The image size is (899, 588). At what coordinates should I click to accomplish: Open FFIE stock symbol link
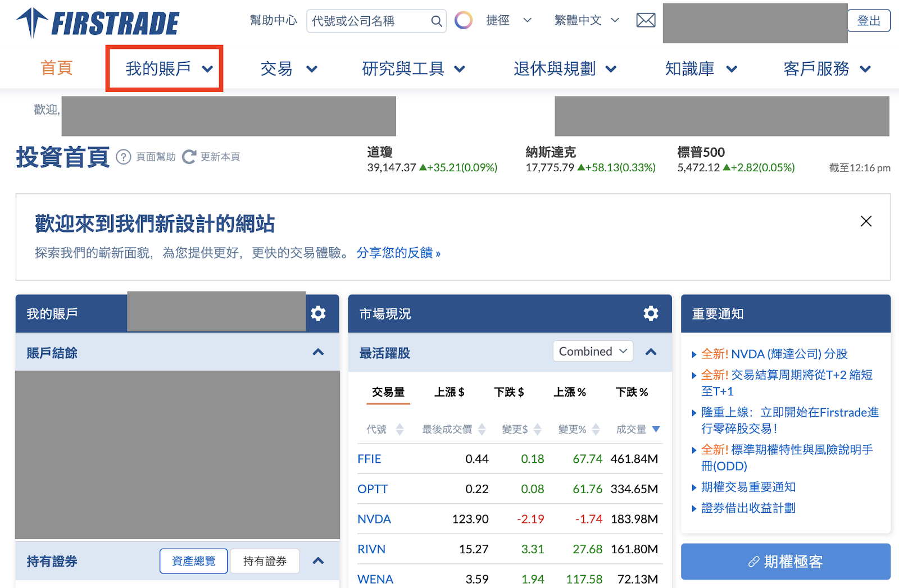coord(369,459)
